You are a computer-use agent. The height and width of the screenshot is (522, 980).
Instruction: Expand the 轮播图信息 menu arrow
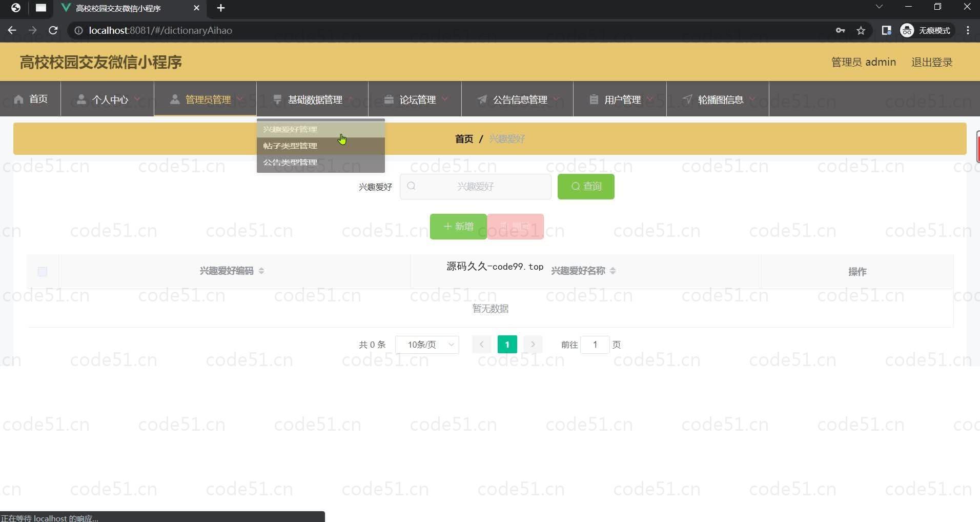[x=752, y=99]
